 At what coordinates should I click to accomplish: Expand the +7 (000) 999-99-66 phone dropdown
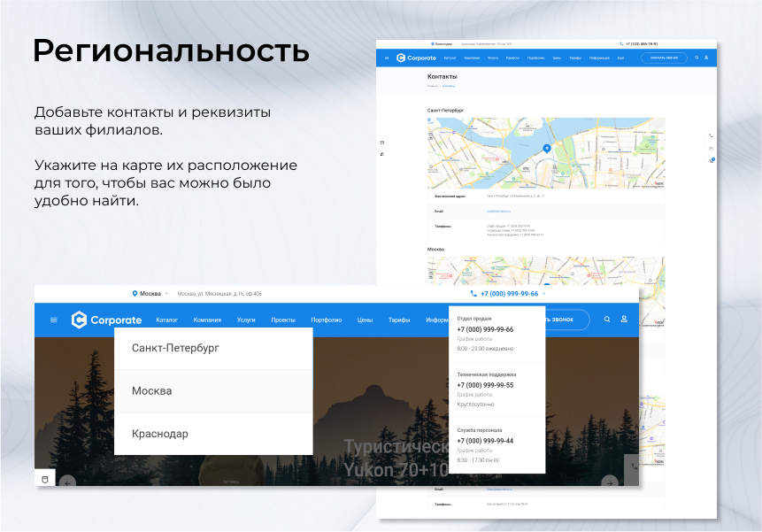coord(510,293)
